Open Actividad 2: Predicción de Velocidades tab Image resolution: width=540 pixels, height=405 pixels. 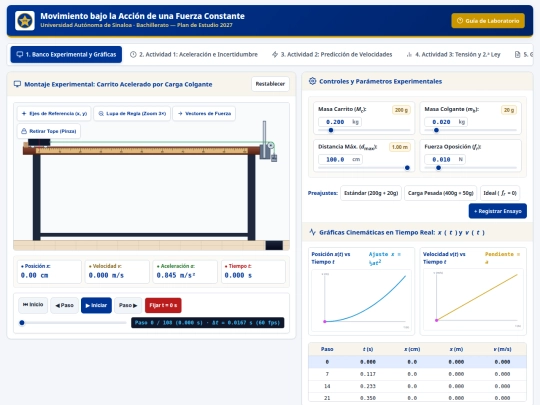point(332,54)
